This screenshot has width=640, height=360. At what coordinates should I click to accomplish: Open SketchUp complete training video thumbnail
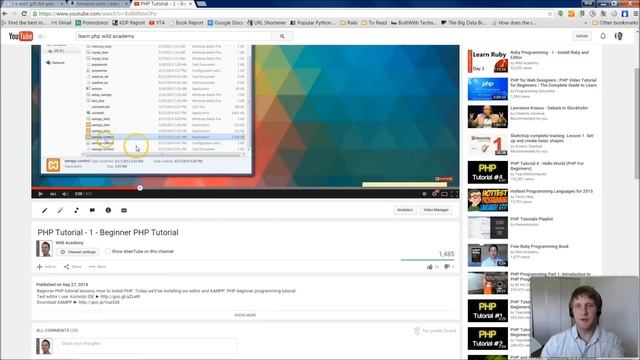pos(488,144)
